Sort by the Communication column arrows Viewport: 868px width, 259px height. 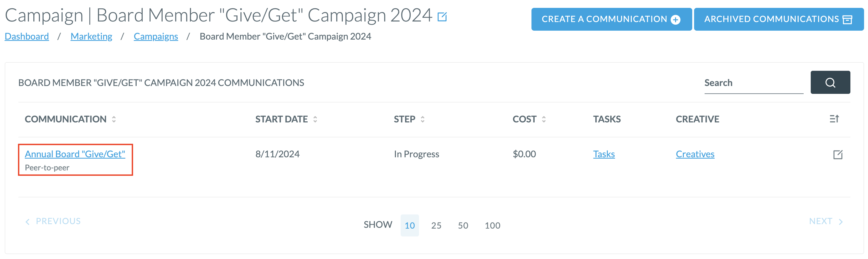click(x=114, y=119)
